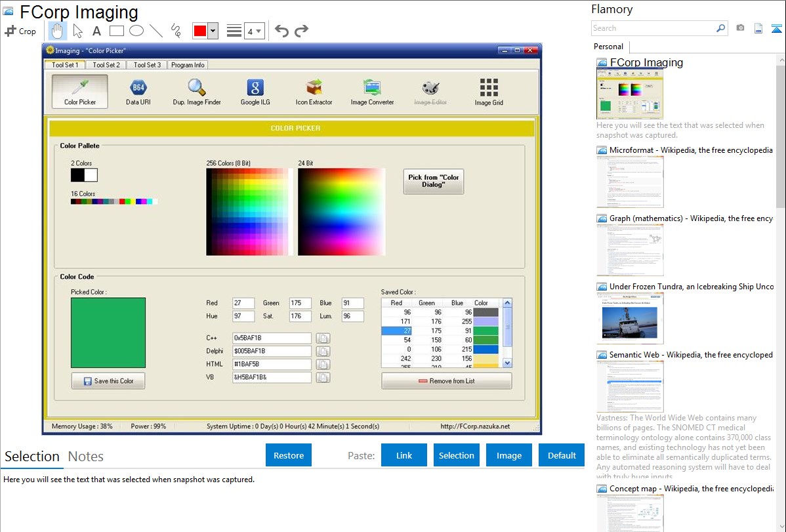The width and height of the screenshot is (786, 532).
Task: Click the Paste Link button
Action: [404, 455]
